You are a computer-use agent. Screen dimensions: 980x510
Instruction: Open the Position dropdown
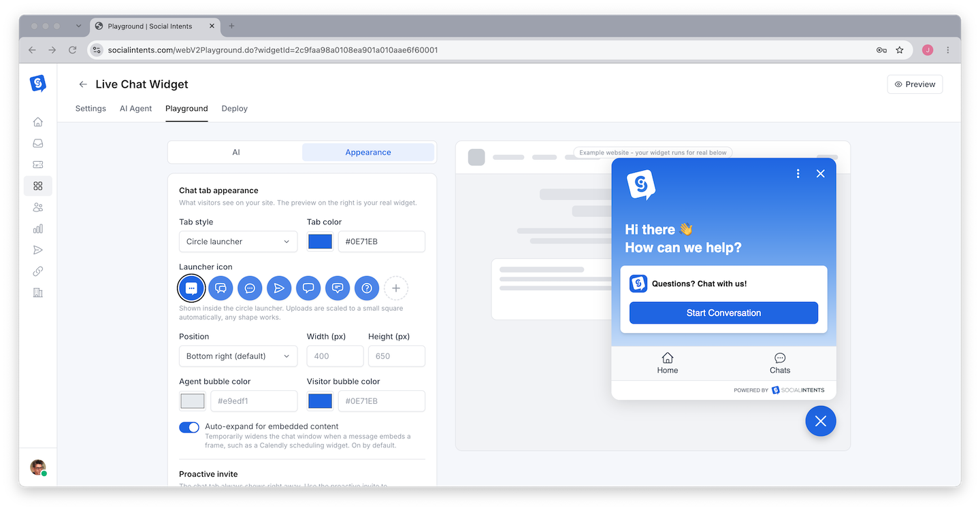(x=238, y=356)
